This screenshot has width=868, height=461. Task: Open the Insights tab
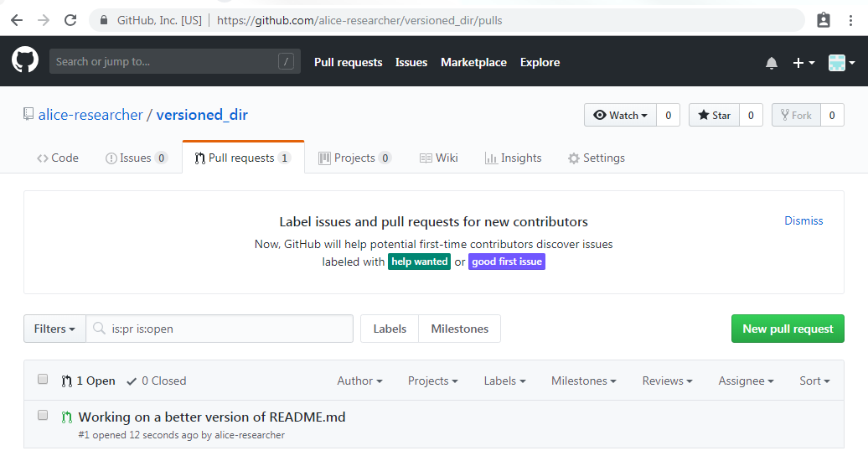[513, 158]
